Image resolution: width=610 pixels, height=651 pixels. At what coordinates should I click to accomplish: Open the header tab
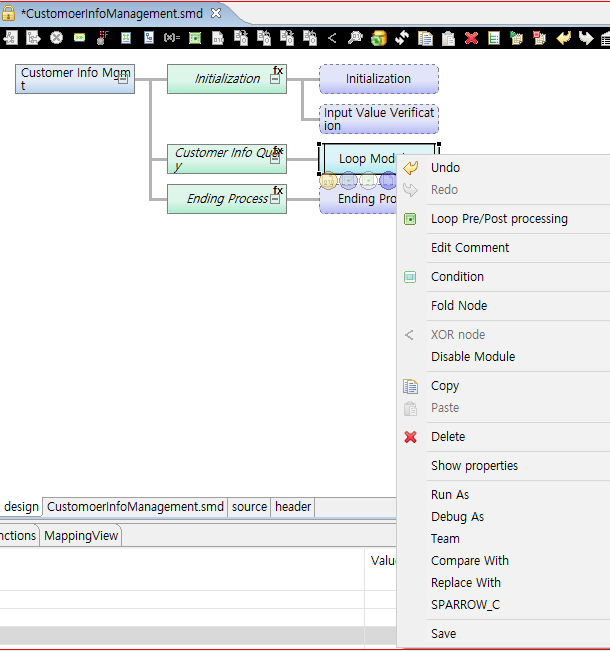pos(293,507)
